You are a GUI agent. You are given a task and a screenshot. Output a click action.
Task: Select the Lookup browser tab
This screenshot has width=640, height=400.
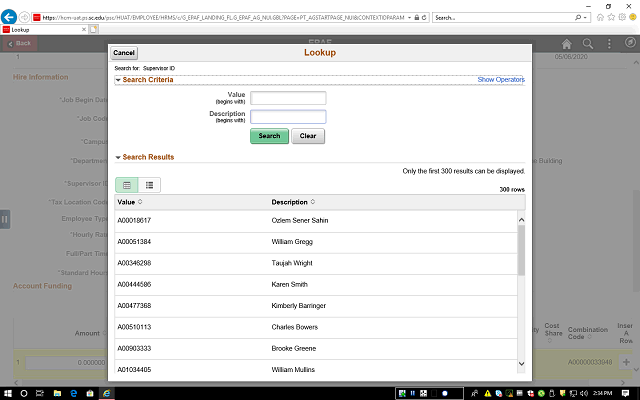pyautogui.click(x=43, y=30)
